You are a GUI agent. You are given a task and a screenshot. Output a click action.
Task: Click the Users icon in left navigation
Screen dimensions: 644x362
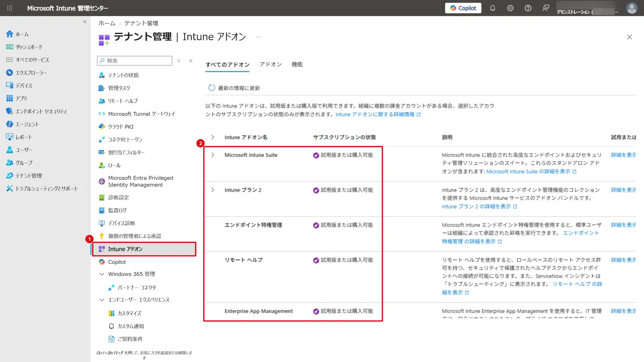pyautogui.click(x=10, y=150)
